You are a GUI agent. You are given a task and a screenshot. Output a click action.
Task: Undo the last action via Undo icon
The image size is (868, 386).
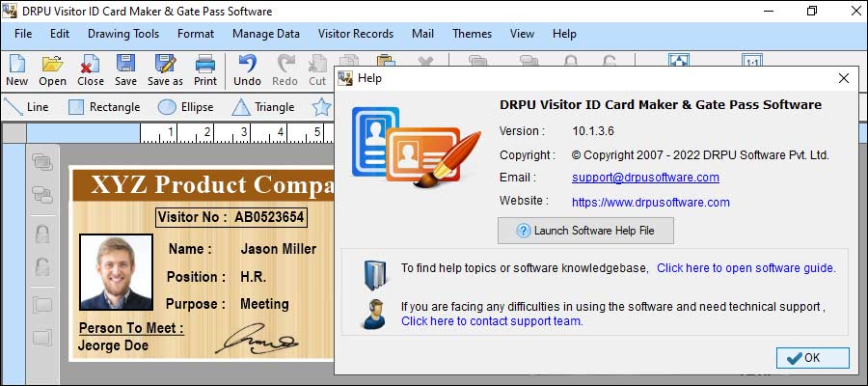[247, 69]
